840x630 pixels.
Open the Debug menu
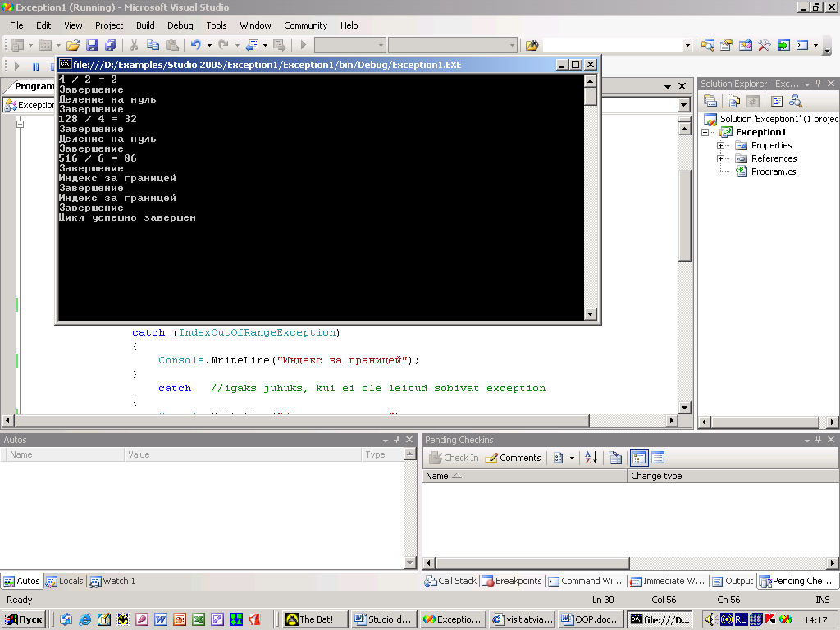pyautogui.click(x=180, y=25)
